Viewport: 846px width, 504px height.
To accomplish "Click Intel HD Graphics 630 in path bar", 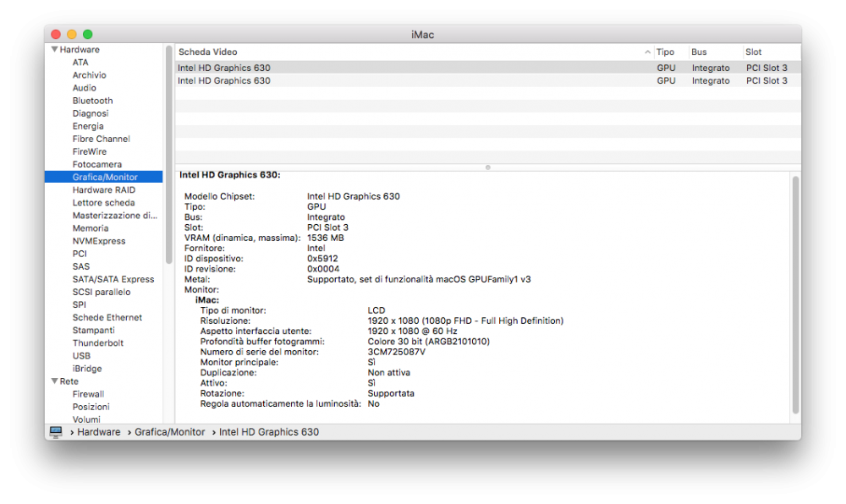I will (269, 432).
